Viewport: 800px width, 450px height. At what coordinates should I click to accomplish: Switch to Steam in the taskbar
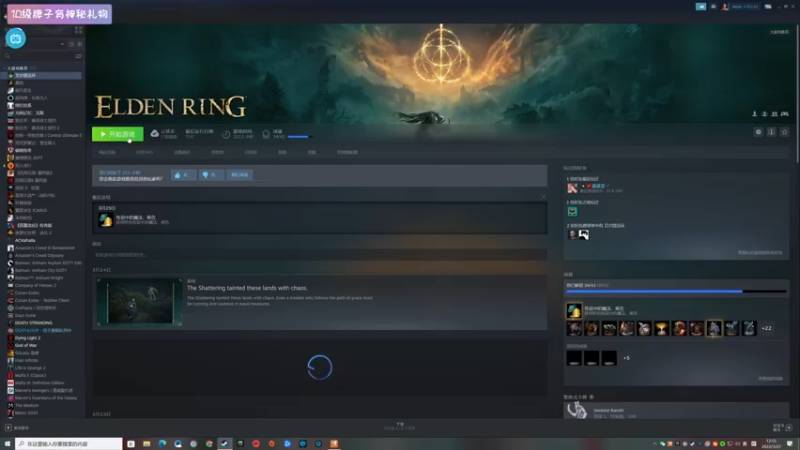[224, 444]
